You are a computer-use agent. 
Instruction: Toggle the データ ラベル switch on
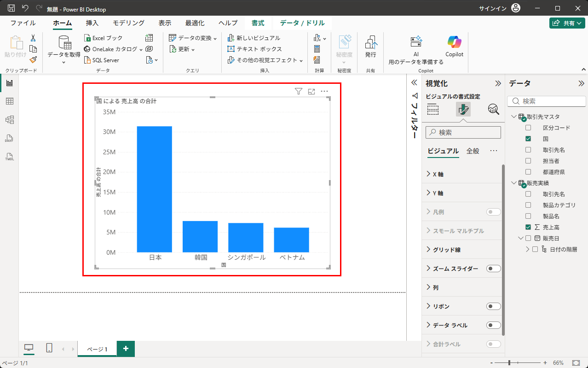click(494, 325)
